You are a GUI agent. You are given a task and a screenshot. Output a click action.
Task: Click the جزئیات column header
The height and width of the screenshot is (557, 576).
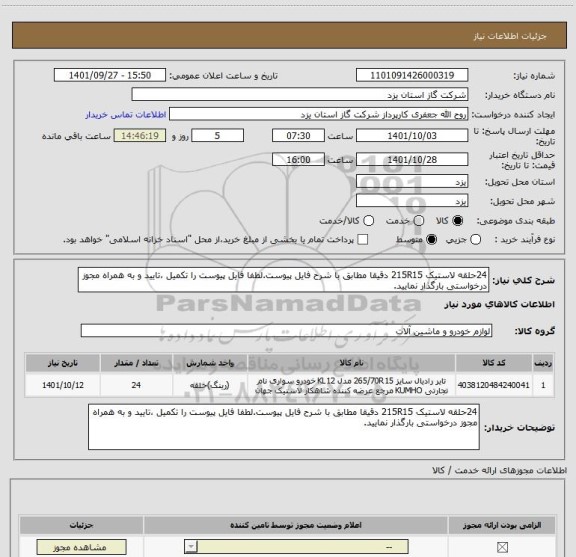(82, 525)
